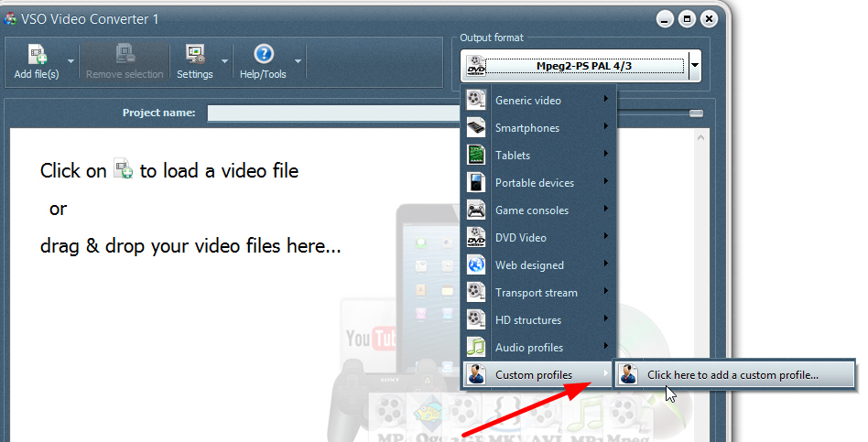868x442 pixels.
Task: Choose Click here to add a custom profile
Action: click(x=734, y=374)
